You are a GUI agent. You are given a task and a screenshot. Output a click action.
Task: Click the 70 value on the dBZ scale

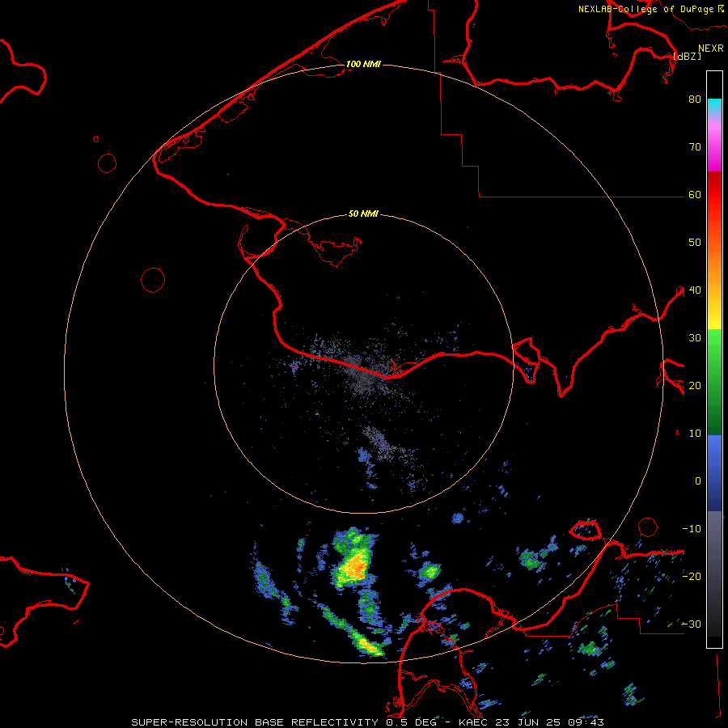pyautogui.click(x=695, y=146)
